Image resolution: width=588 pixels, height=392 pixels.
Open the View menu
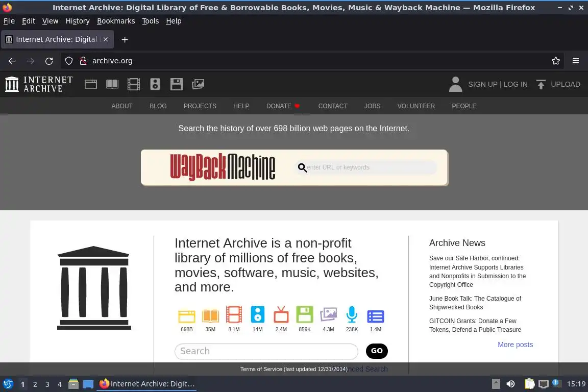(50, 21)
